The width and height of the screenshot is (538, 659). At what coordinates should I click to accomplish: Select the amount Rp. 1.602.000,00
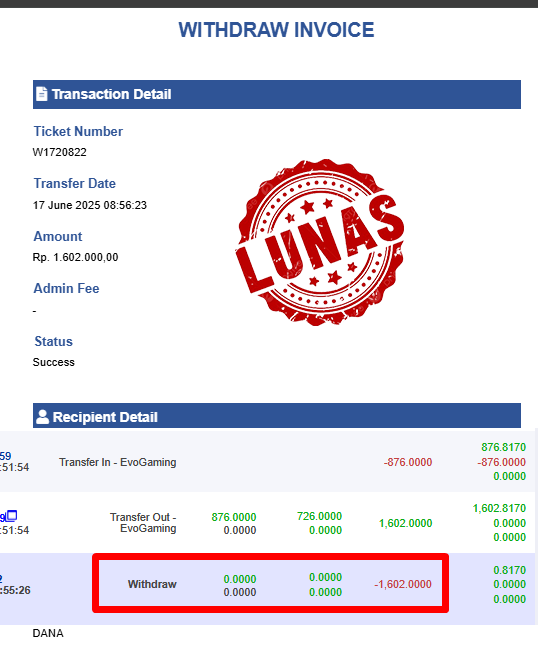[x=76, y=257]
